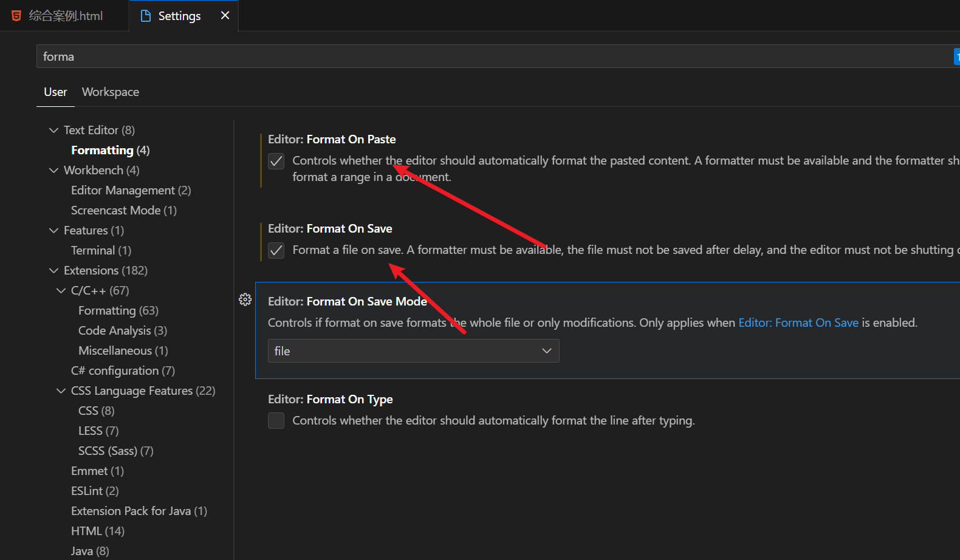Collapse the C/C++ extension group
The height and width of the screenshot is (560, 960).
click(61, 290)
